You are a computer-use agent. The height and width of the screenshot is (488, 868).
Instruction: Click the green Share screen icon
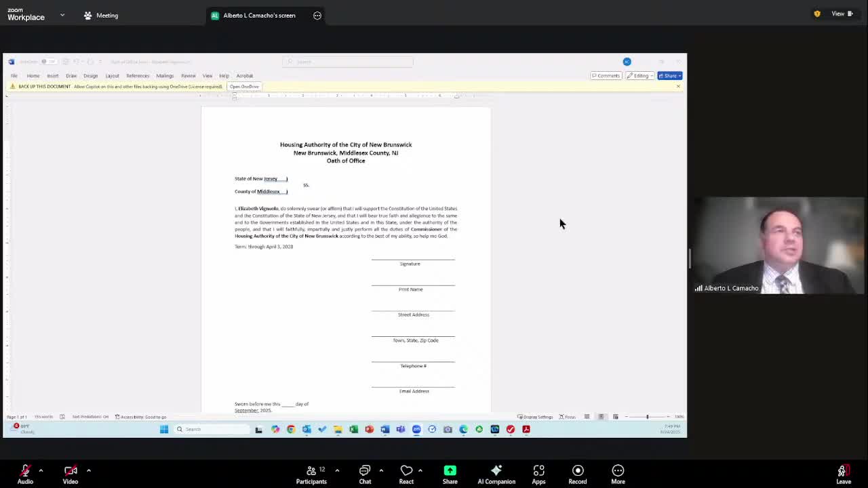[450, 471]
